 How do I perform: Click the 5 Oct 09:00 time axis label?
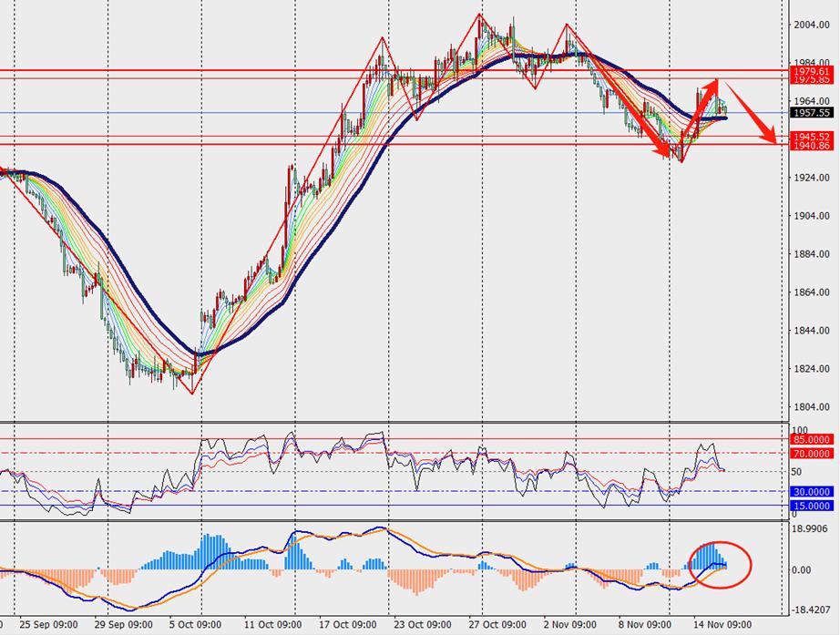click(x=195, y=625)
